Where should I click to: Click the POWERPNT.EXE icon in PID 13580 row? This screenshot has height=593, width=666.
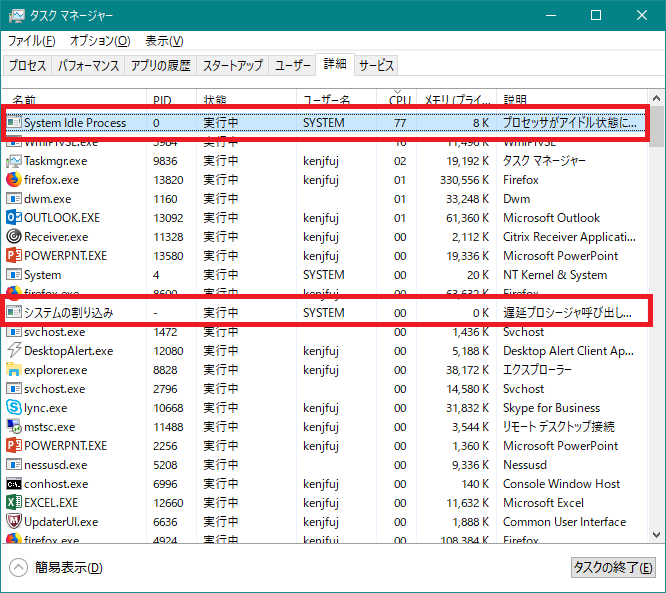[14, 256]
